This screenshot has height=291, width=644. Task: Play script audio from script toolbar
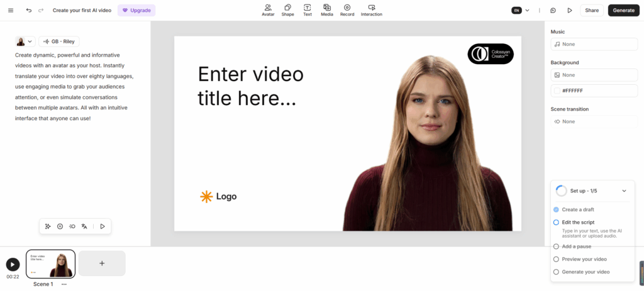pos(103,226)
